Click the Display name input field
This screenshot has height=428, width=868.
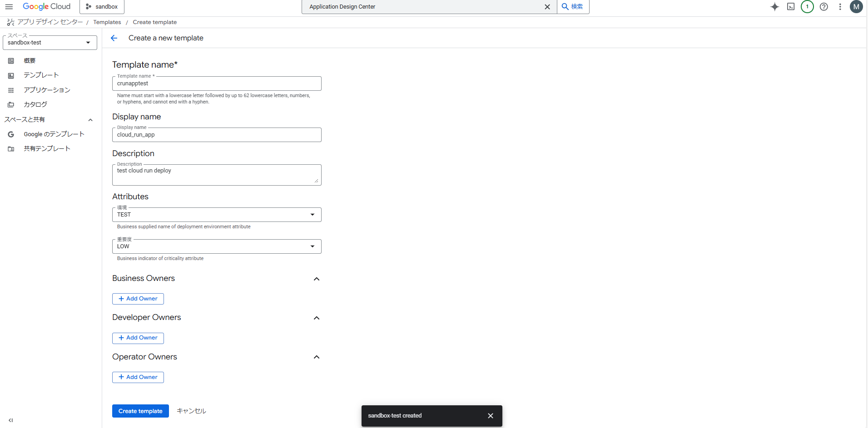click(217, 135)
